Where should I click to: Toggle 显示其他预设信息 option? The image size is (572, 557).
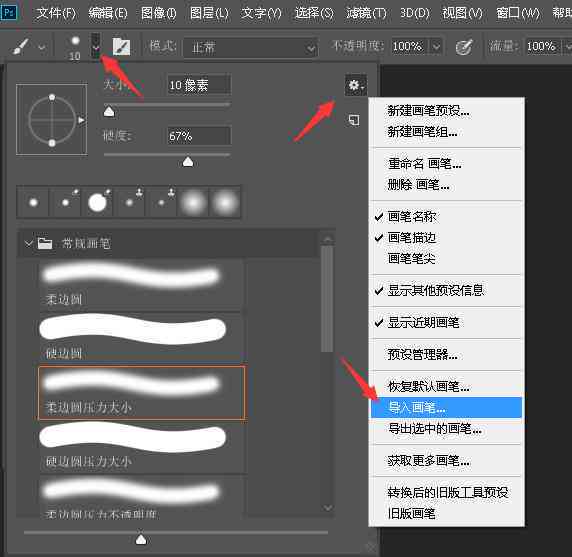(447, 291)
